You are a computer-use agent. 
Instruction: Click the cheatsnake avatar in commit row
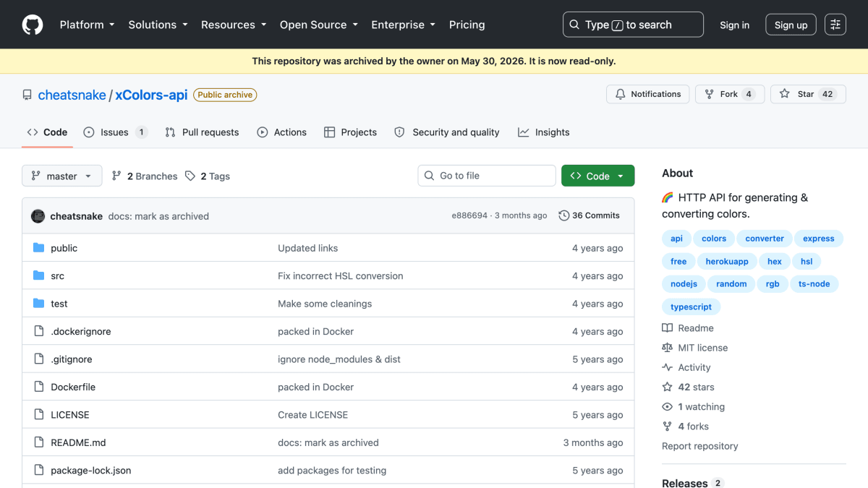coord(38,215)
